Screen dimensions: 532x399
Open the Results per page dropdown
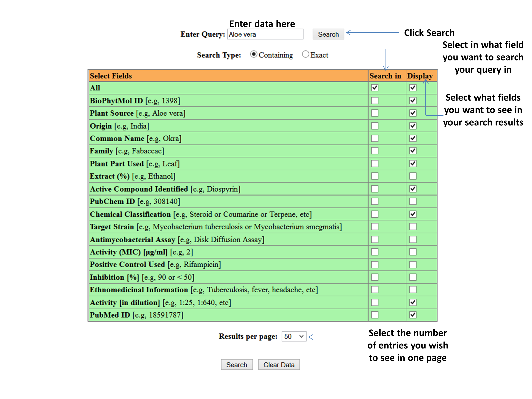[294, 336]
